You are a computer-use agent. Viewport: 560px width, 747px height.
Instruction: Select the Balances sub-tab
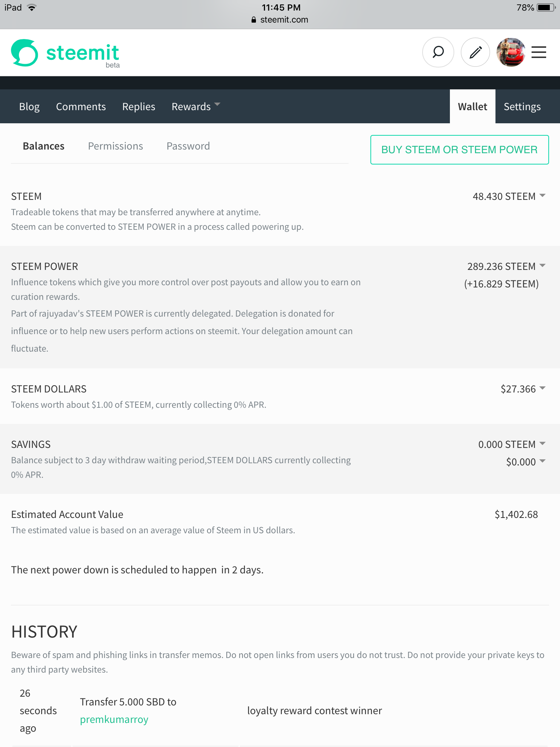click(44, 146)
